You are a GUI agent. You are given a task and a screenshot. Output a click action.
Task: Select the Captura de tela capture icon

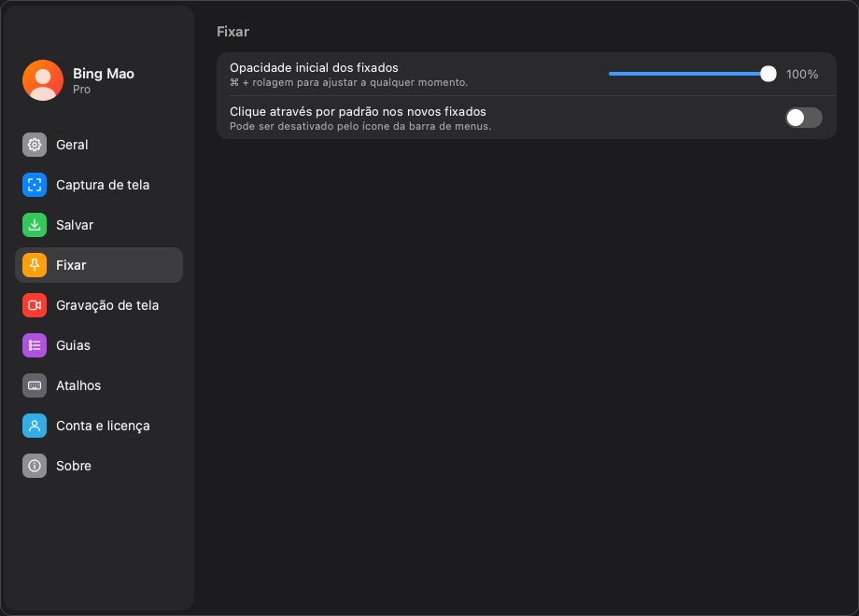[x=35, y=185]
